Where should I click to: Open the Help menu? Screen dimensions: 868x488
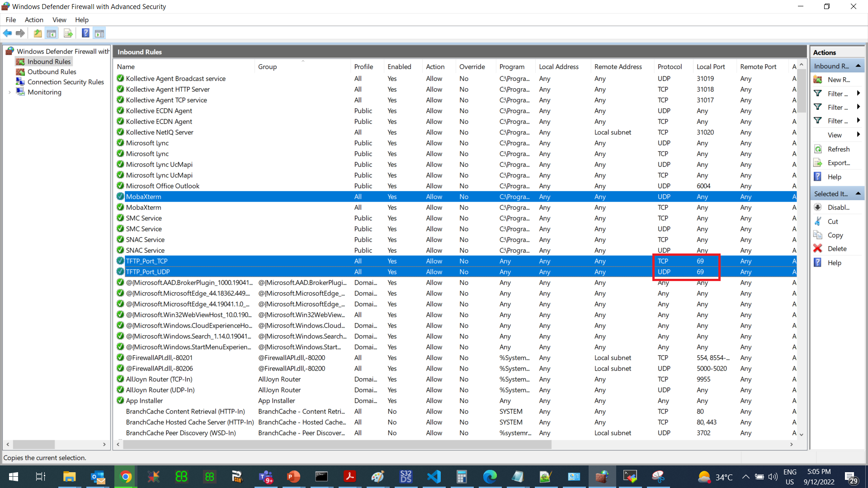(82, 20)
